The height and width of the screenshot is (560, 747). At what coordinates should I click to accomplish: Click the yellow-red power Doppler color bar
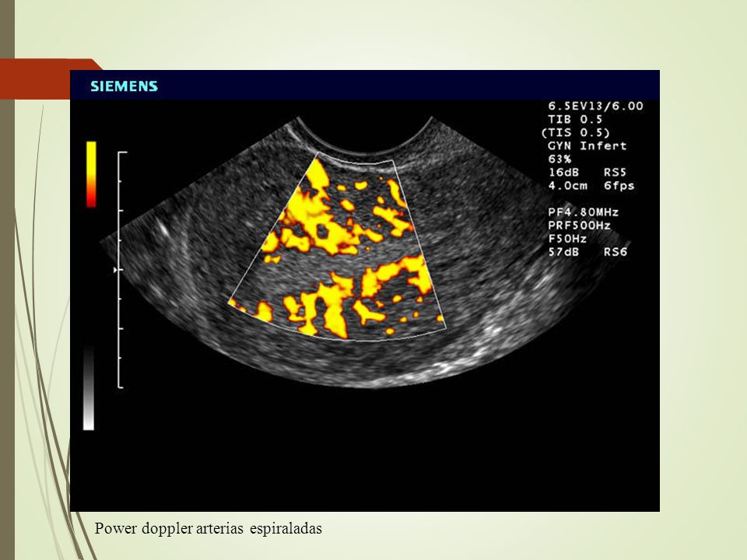point(91,173)
